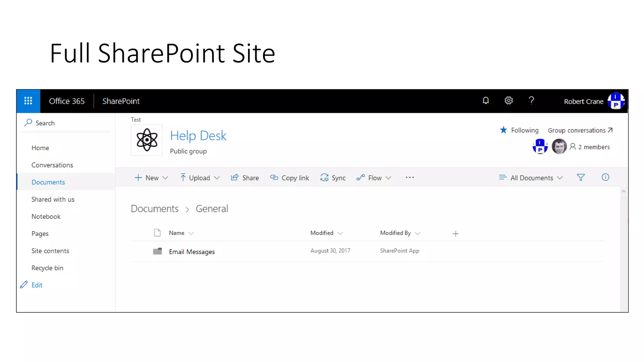This screenshot has width=644, height=362.
Task: Open the Flow dropdown
Action: click(374, 178)
